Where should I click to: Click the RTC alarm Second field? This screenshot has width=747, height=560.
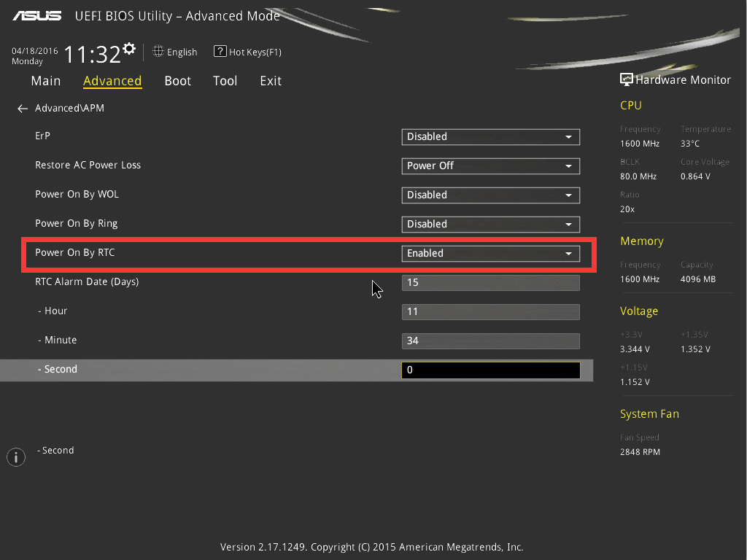point(491,370)
